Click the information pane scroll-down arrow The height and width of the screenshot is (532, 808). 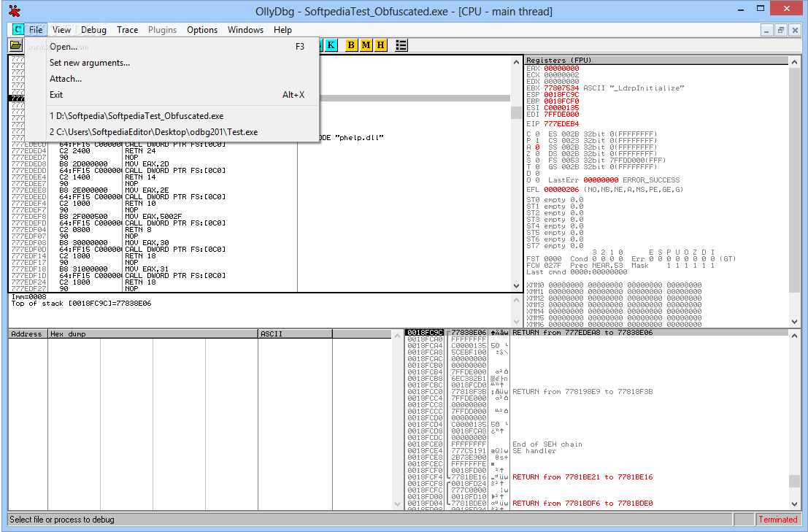[516, 321]
